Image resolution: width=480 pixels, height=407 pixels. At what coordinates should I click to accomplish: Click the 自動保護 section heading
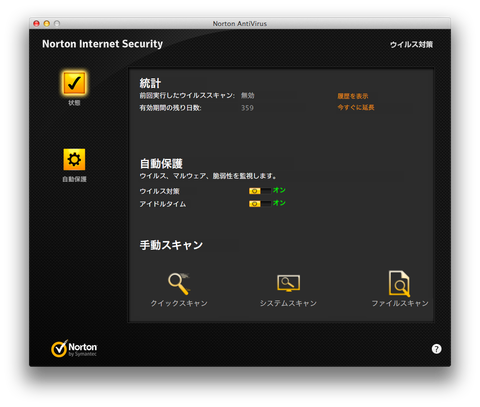coord(161,164)
